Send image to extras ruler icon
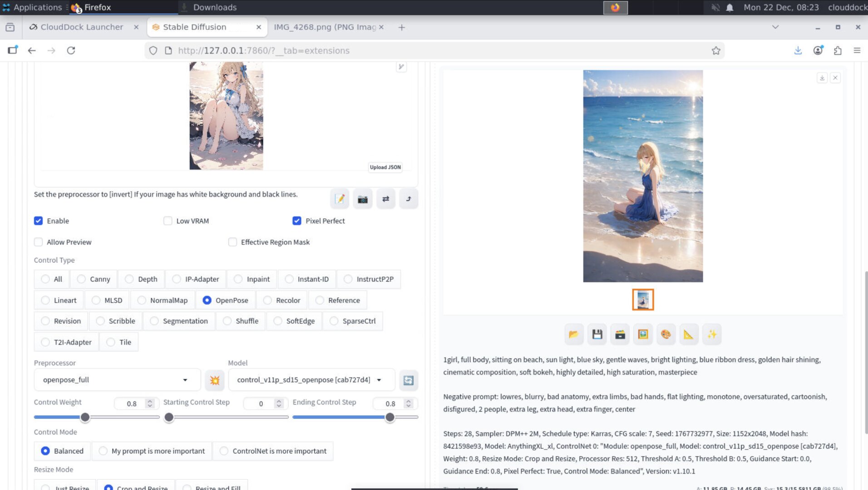Screen dimensions: 868x490 [689, 335]
